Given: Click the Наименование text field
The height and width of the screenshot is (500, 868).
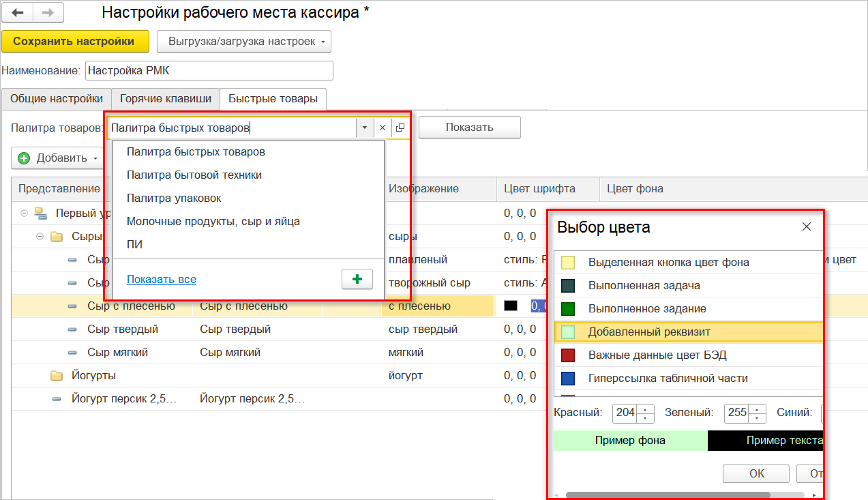Looking at the screenshot, I should [x=209, y=71].
